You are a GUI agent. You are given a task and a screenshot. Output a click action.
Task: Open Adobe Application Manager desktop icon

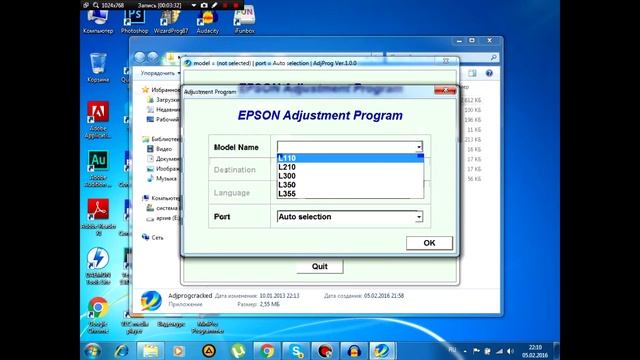(x=98, y=119)
